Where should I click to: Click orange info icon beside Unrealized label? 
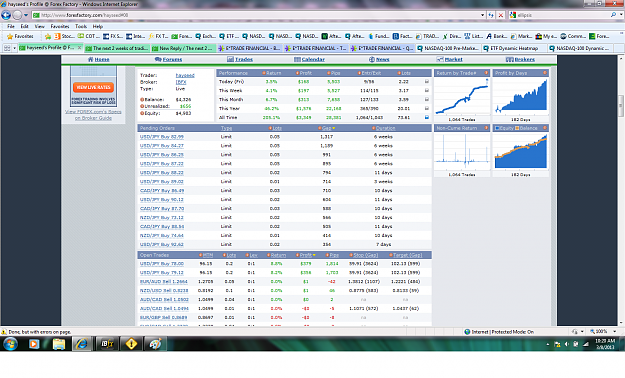coord(142,106)
